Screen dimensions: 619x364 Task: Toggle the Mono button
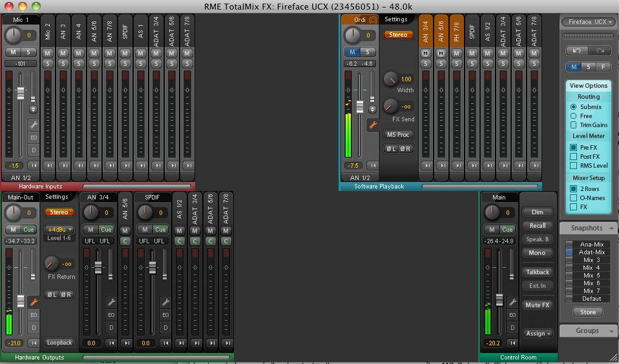click(x=538, y=253)
